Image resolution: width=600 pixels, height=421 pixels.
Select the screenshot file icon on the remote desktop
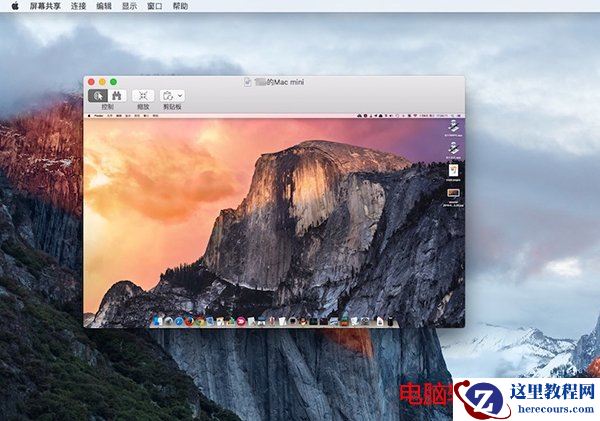tap(453, 193)
